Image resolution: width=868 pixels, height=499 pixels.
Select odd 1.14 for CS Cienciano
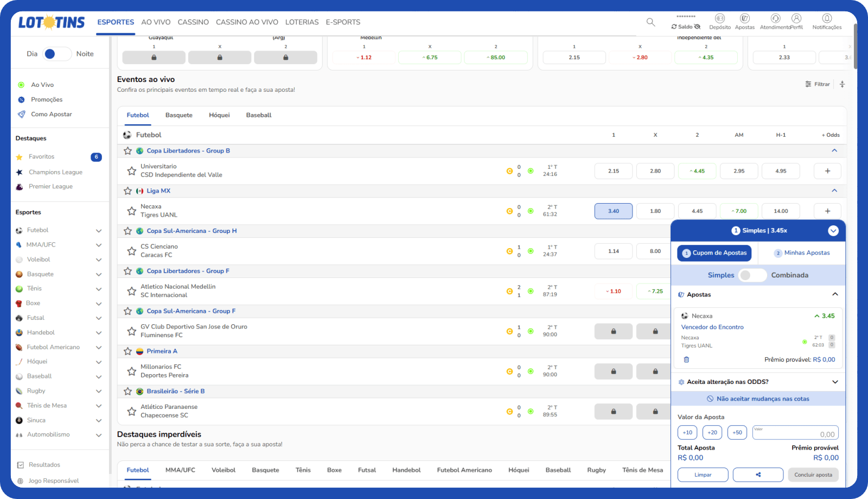click(x=614, y=251)
